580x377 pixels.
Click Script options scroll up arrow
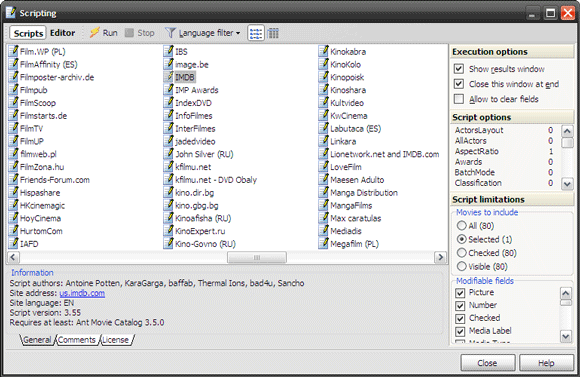(x=567, y=131)
